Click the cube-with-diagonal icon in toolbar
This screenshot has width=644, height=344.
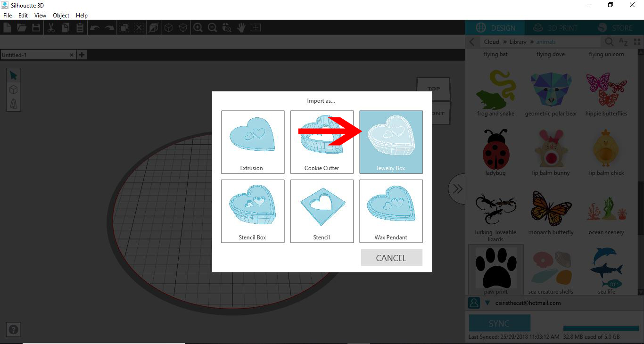click(x=153, y=28)
